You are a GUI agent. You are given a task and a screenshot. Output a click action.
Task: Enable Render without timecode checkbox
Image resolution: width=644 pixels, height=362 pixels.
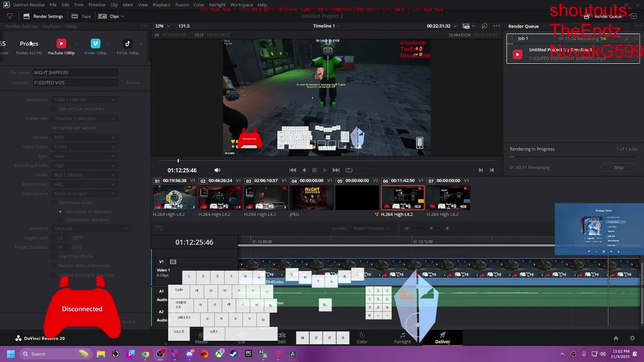click(x=54, y=265)
